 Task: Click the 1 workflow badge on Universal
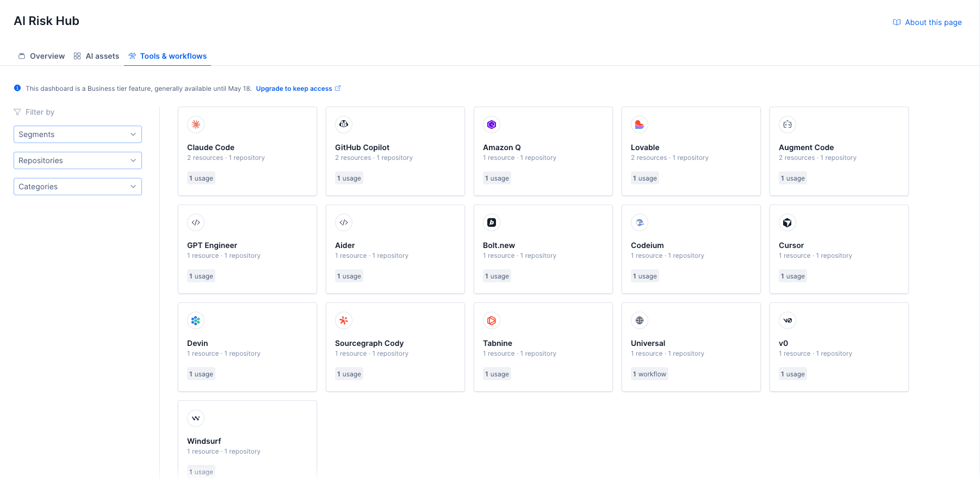point(649,374)
